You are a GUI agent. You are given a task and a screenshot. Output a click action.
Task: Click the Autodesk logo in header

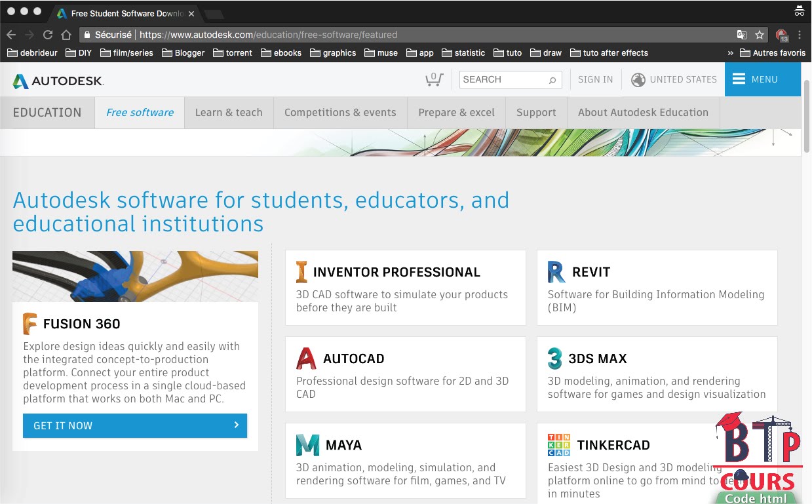click(x=58, y=81)
